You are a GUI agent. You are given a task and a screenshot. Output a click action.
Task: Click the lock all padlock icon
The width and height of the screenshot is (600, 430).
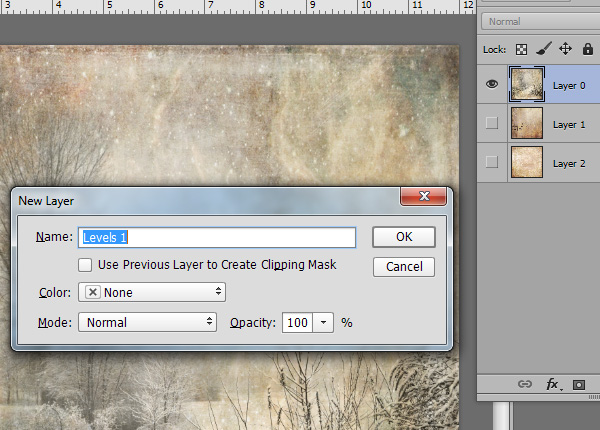point(587,48)
